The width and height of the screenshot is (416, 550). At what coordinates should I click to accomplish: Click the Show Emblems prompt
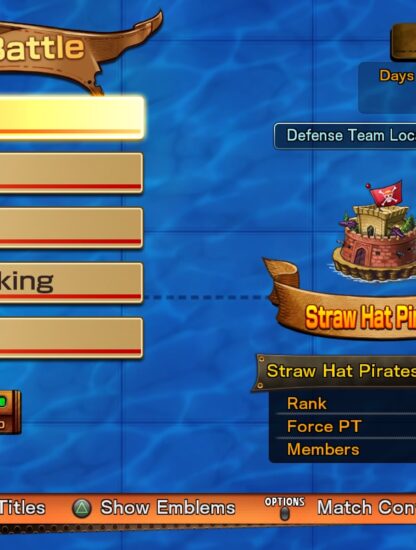pos(168,508)
